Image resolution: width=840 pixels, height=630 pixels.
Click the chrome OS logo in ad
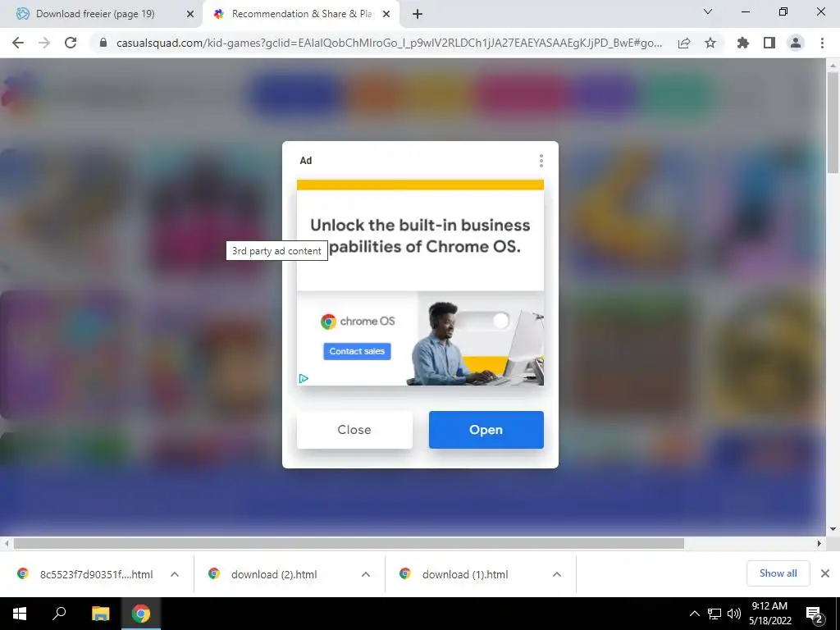point(358,322)
